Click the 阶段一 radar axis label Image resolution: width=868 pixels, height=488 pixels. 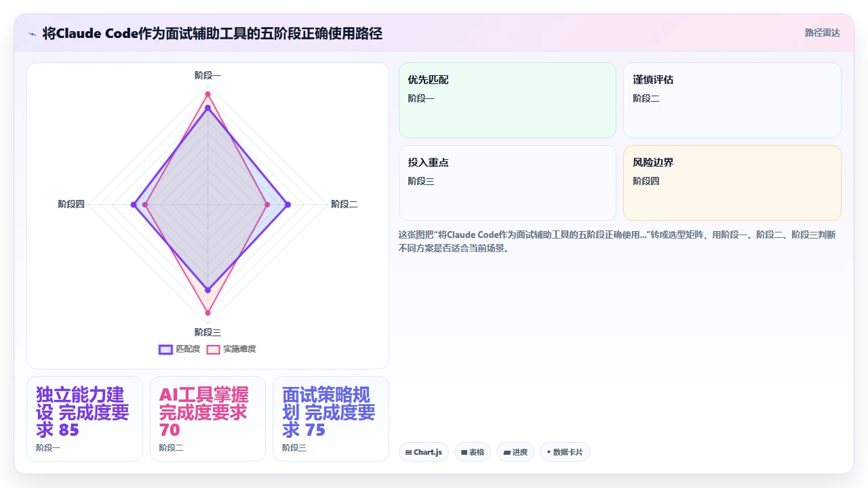coord(208,75)
